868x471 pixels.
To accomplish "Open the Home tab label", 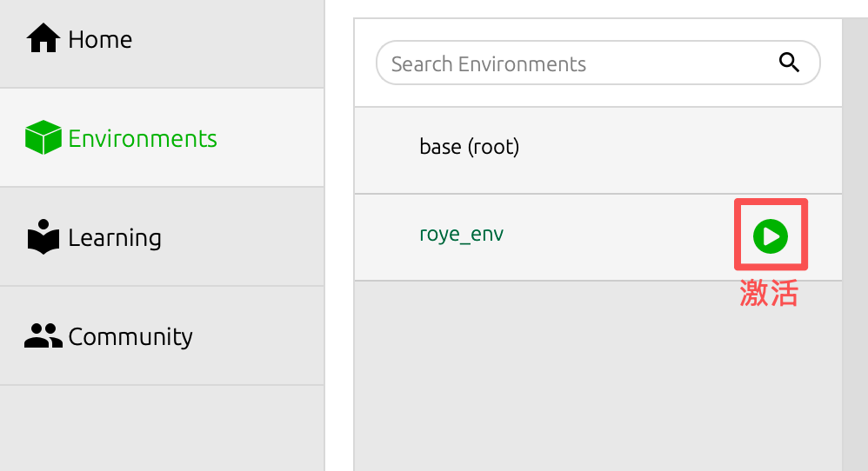I will (x=100, y=39).
